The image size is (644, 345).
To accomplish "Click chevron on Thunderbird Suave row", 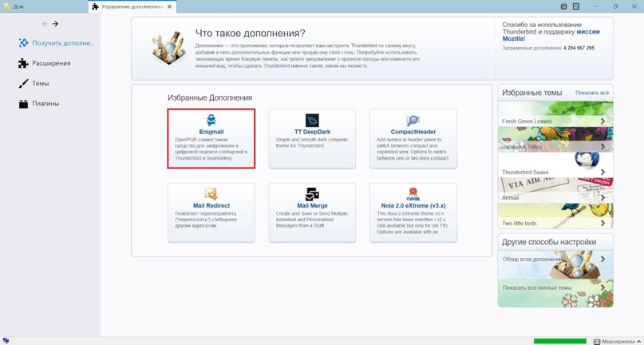I will 603,172.
